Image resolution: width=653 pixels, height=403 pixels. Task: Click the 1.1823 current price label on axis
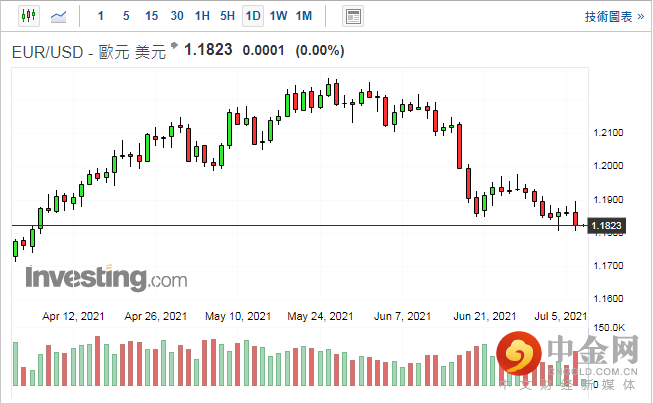click(607, 227)
